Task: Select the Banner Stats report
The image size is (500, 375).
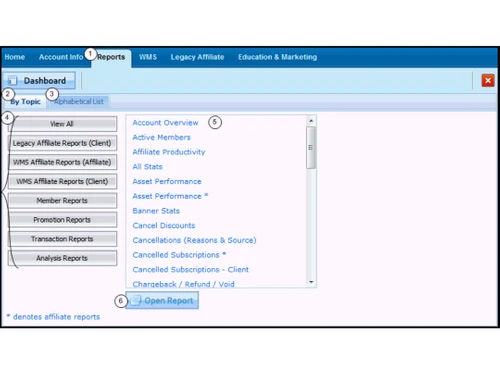Action: click(156, 211)
